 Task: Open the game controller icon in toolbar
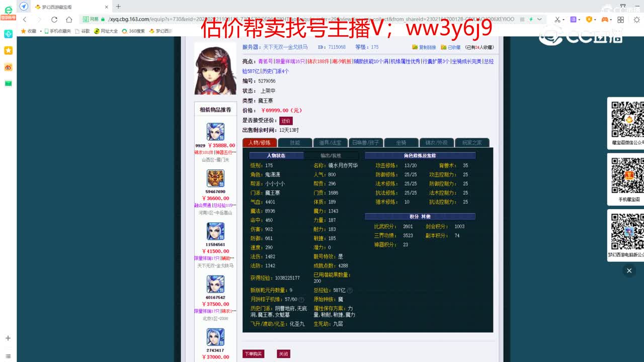[605, 20]
